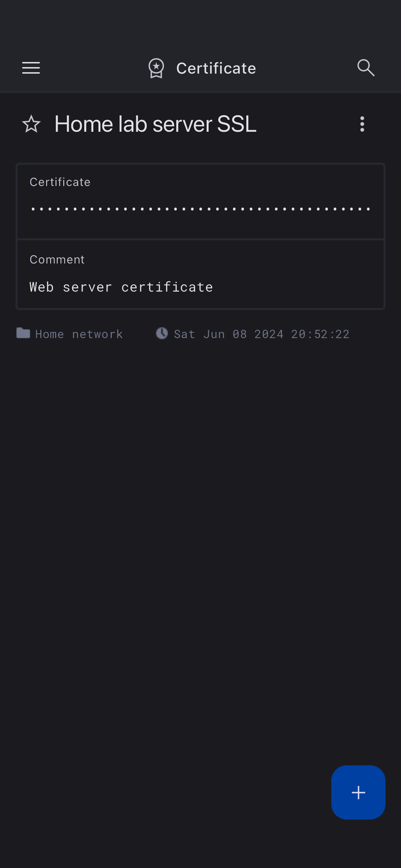The image size is (401, 868).
Task: Reveal the masked certificate dots value
Action: click(200, 209)
